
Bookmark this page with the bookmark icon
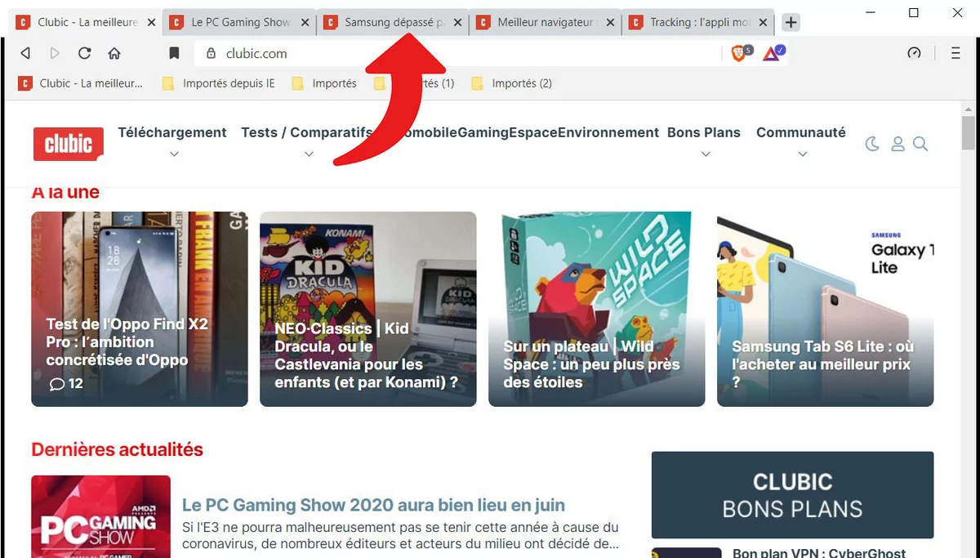point(174,53)
